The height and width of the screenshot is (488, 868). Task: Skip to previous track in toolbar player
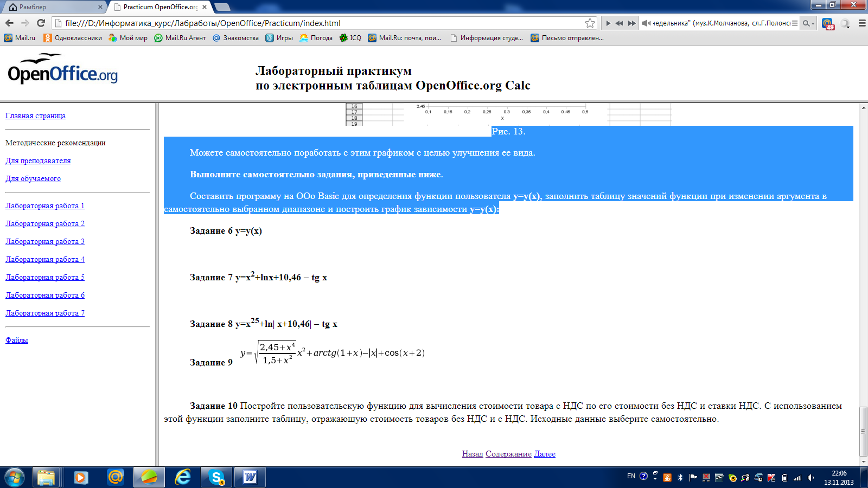620,23
